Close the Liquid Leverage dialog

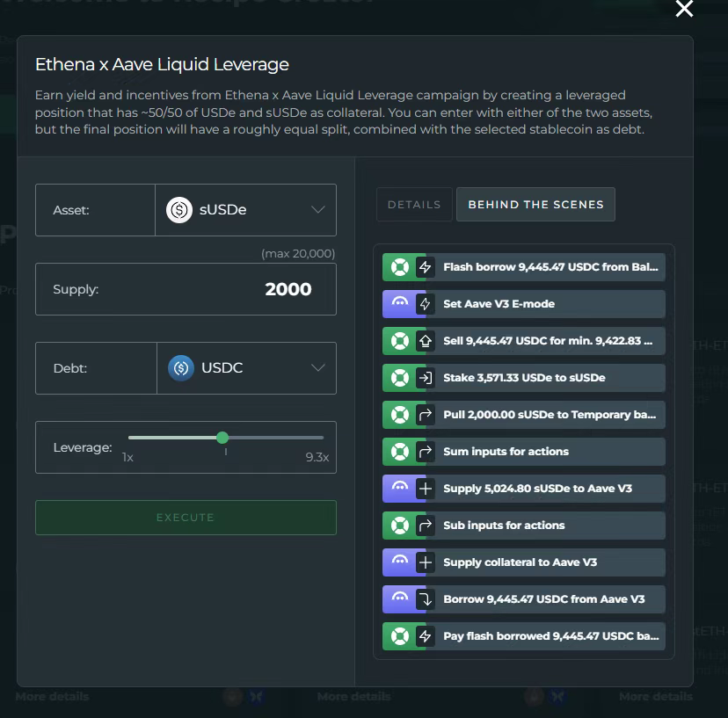point(684,9)
